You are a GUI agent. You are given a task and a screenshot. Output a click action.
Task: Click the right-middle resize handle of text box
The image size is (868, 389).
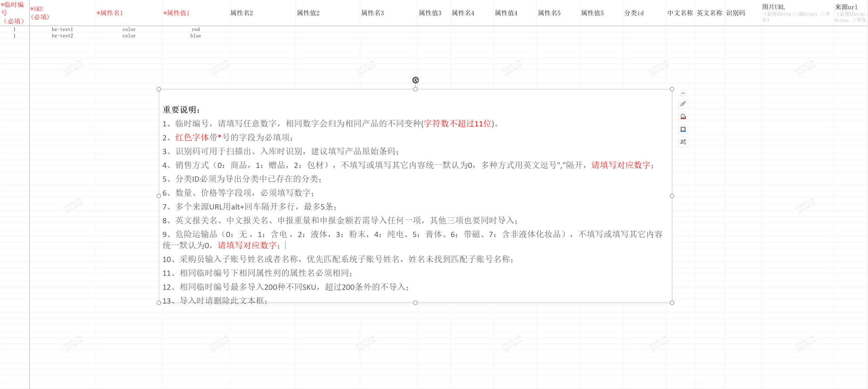point(671,196)
